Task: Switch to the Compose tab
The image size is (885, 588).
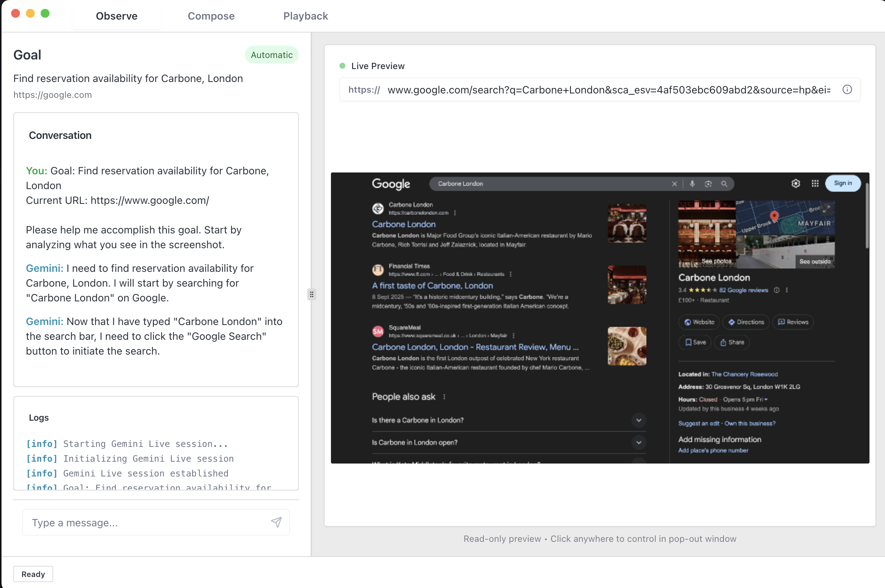Action: point(211,16)
